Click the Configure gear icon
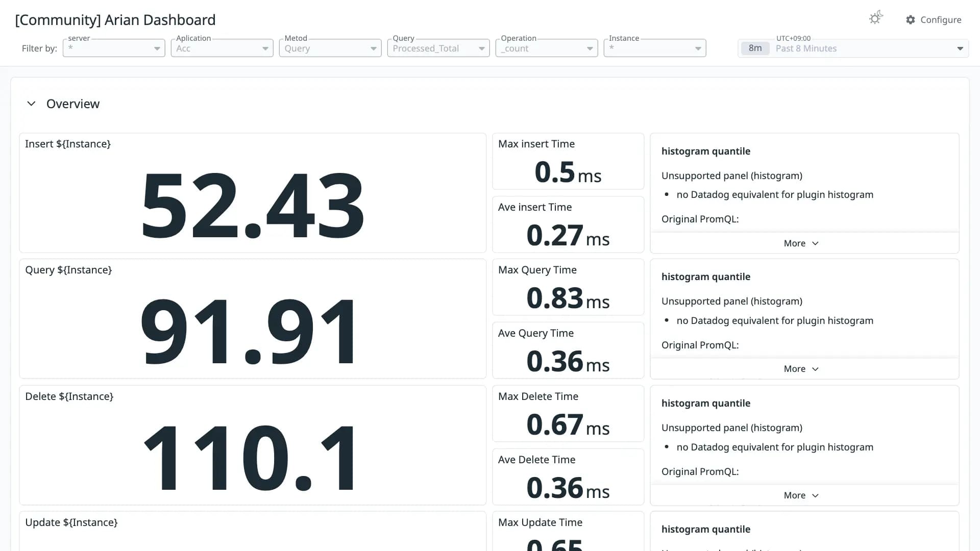 pyautogui.click(x=911, y=20)
